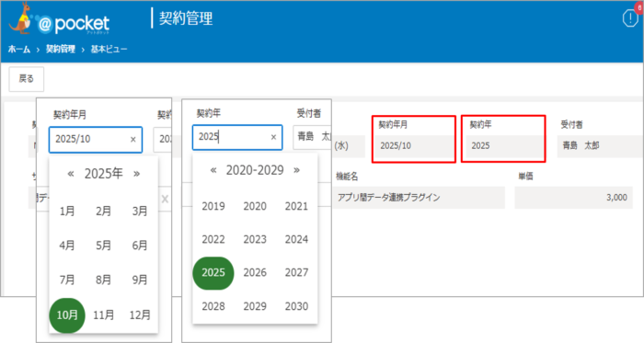Go to previous year in month picker
The width and height of the screenshot is (644, 343).
coord(71,174)
